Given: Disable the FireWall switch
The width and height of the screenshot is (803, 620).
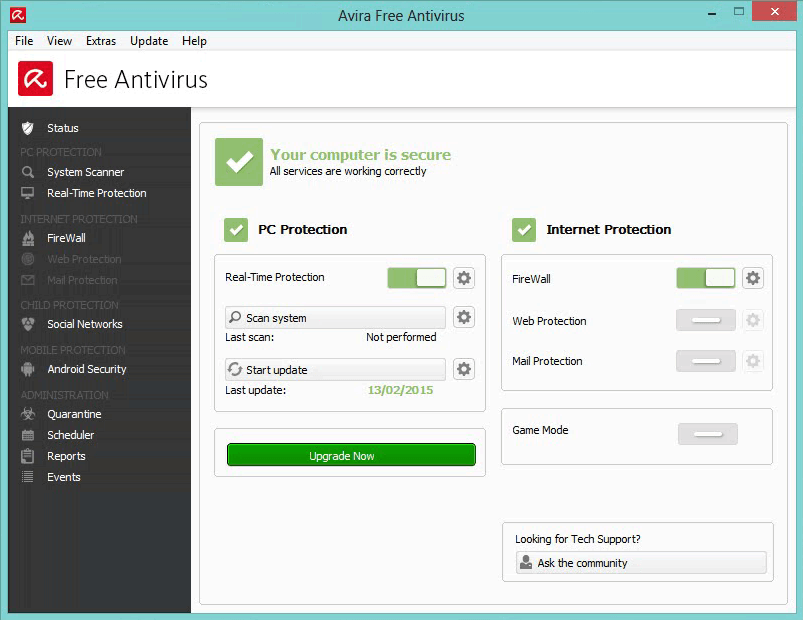Looking at the screenshot, I should pyautogui.click(x=705, y=279).
